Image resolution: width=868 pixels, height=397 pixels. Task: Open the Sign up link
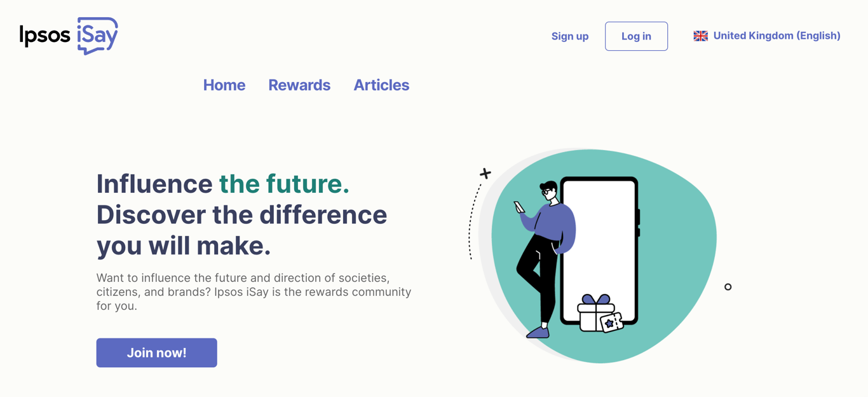coord(569,36)
